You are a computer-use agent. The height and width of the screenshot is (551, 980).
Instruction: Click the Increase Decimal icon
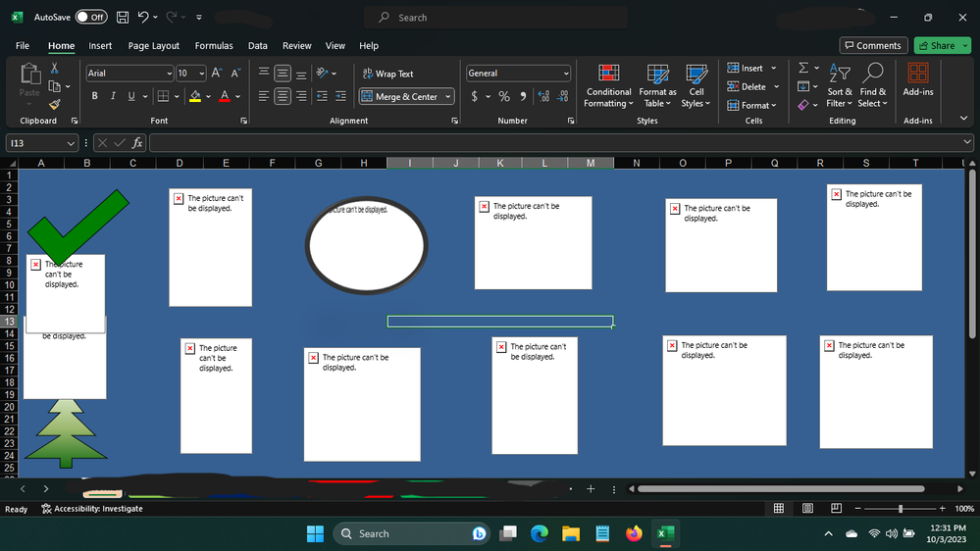[x=543, y=96]
